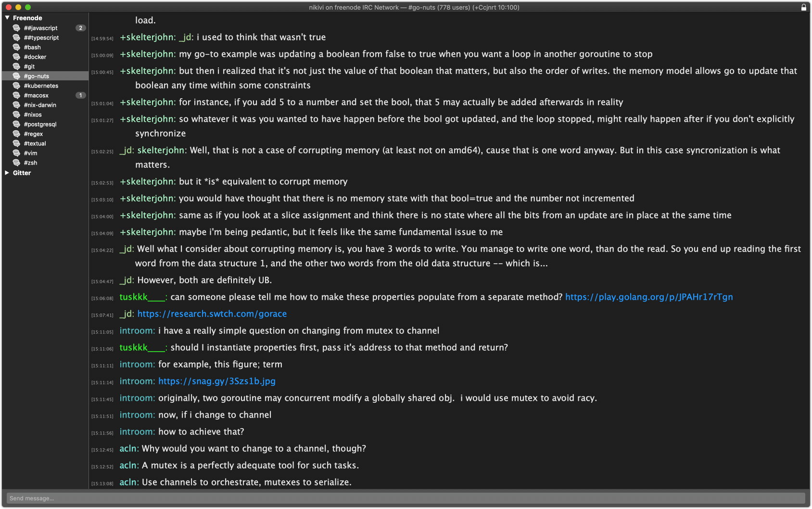Viewport: 812px width, 509px height.
Task: Click the unread count badge on #macosx
Action: click(80, 95)
